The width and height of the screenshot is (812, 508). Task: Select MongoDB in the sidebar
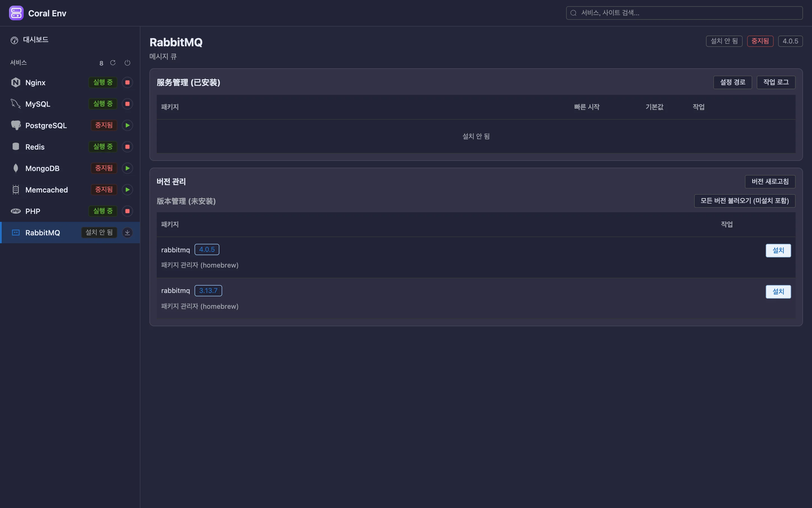click(x=70, y=168)
